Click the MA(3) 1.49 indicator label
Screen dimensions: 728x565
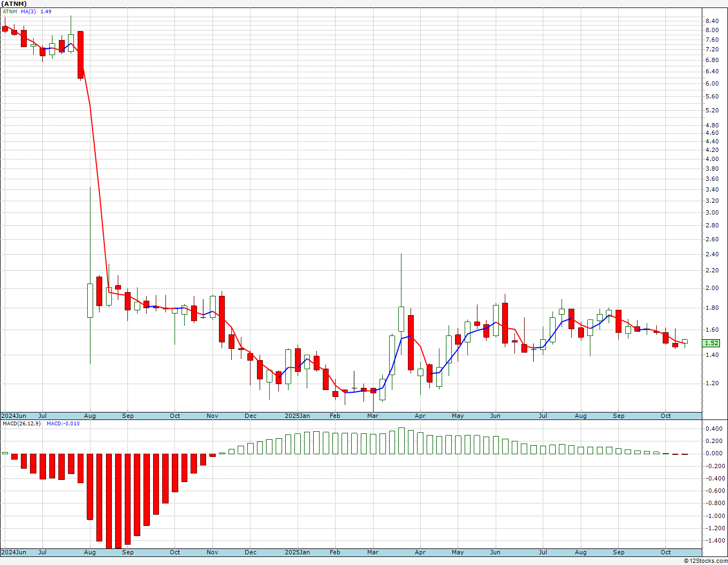coord(36,11)
